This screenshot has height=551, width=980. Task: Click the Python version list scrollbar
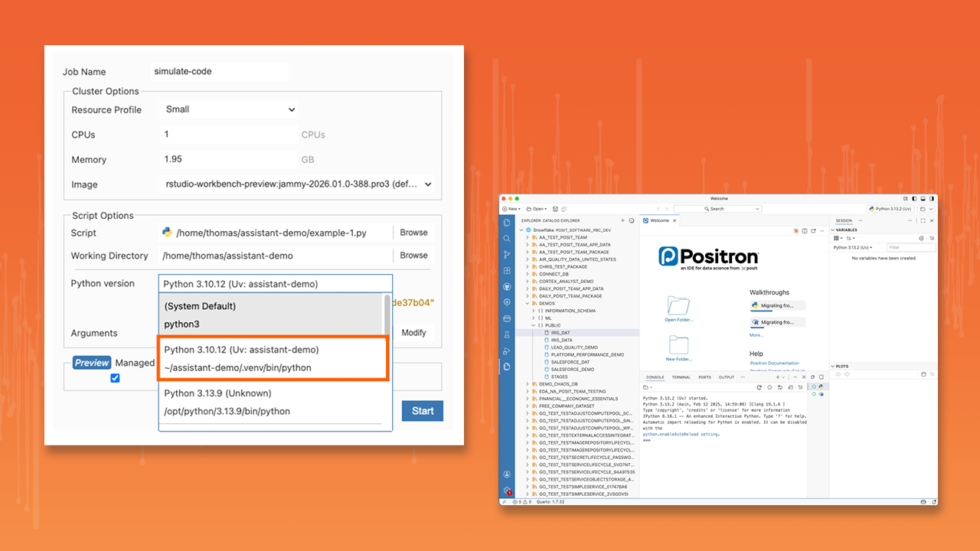(x=387, y=314)
